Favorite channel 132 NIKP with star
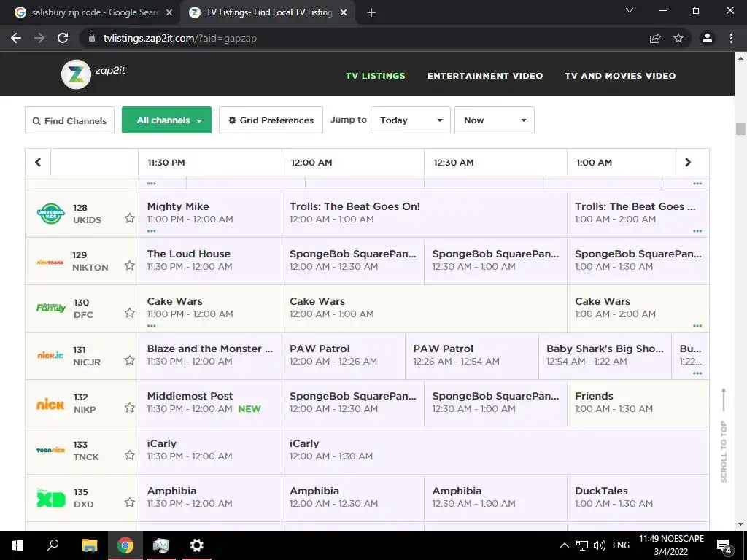Image resolution: width=747 pixels, height=560 pixels. click(x=130, y=408)
